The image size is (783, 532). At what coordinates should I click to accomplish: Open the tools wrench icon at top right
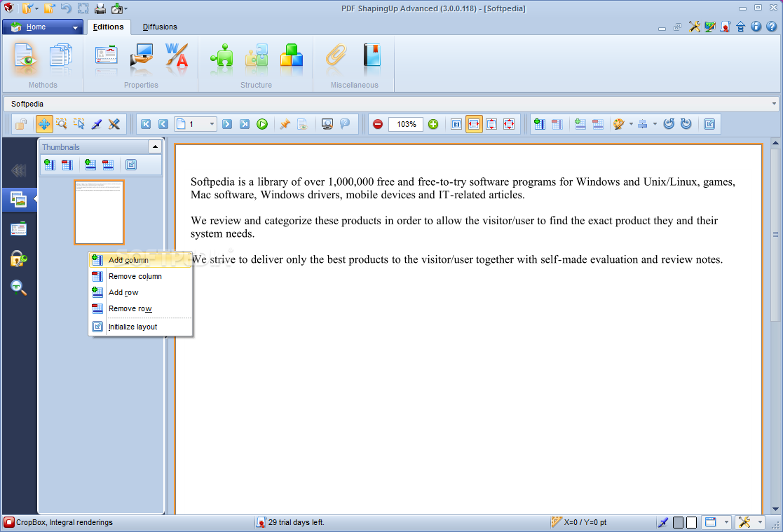(x=695, y=27)
